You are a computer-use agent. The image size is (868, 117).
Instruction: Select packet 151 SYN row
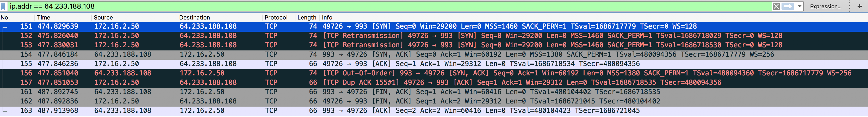pos(434,27)
